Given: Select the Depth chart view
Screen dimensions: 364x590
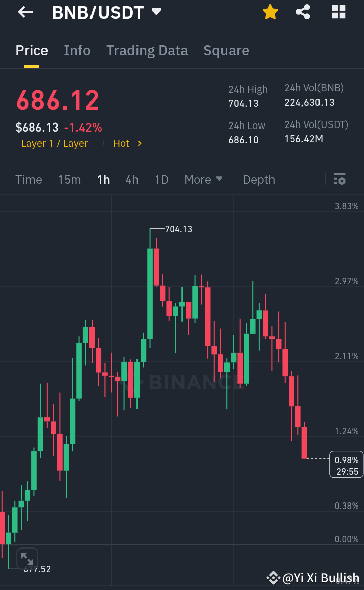Looking at the screenshot, I should coord(258,179).
